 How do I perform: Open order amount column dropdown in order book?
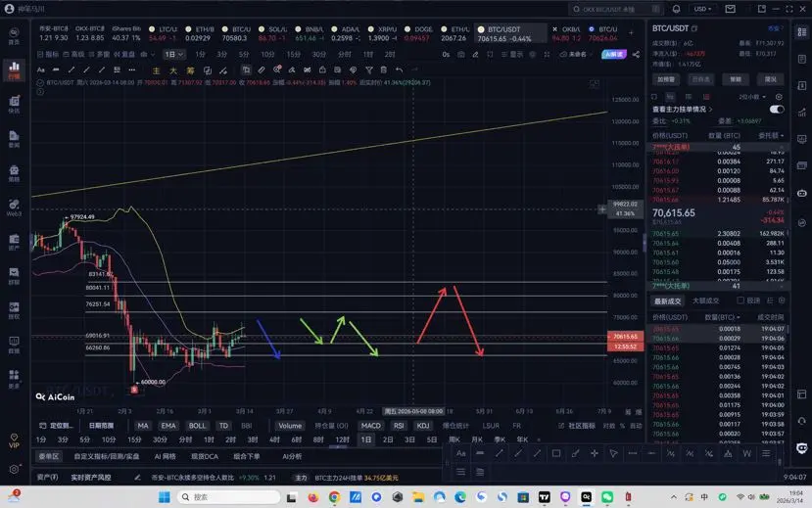click(x=771, y=135)
